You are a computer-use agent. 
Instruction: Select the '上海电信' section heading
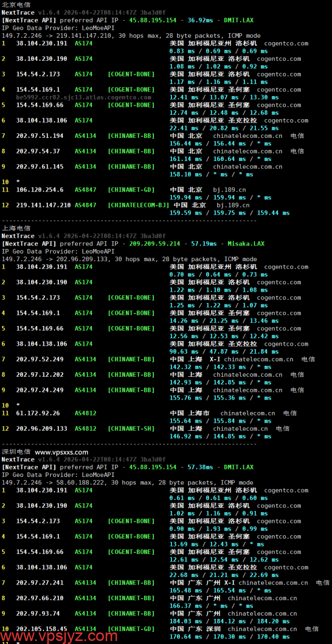(16, 228)
